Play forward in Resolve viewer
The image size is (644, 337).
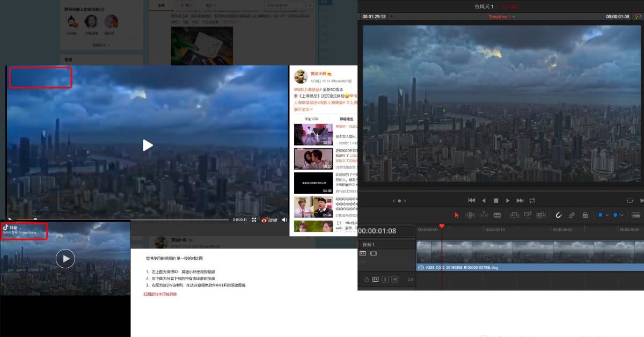pyautogui.click(x=508, y=200)
